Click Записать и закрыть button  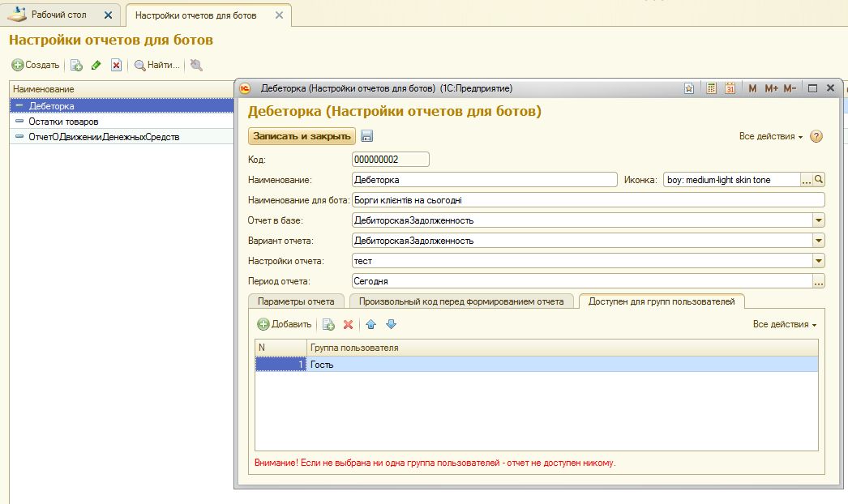point(302,136)
